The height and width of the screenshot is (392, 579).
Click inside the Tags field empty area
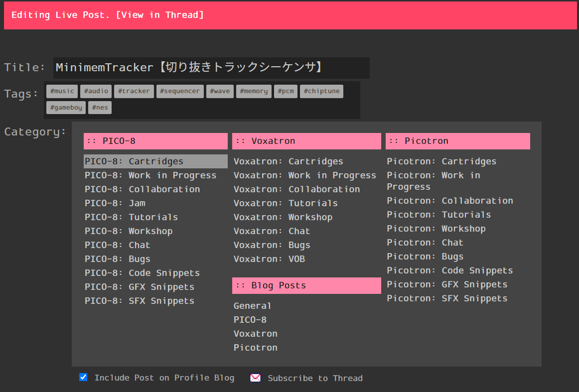pos(236,108)
